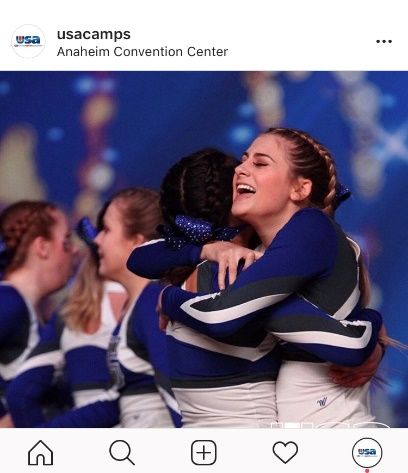
Task: Open Anaheim Convention Center location
Action: pos(142,52)
